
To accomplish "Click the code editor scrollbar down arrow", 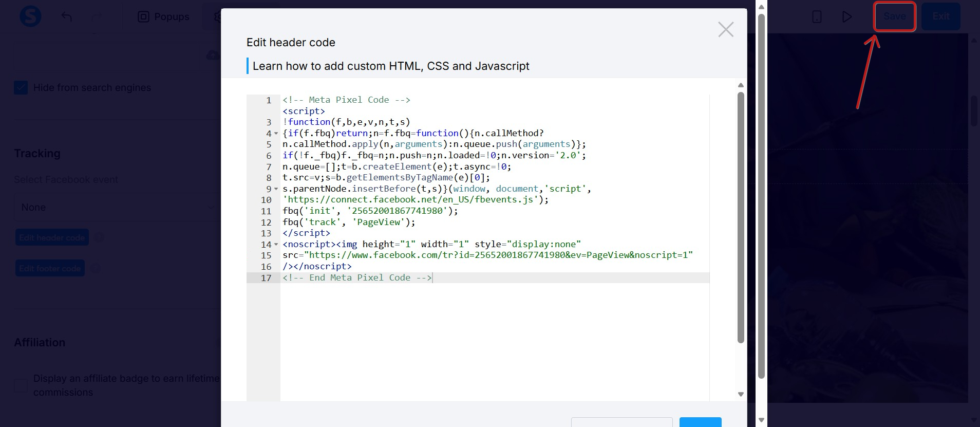I will [x=741, y=394].
